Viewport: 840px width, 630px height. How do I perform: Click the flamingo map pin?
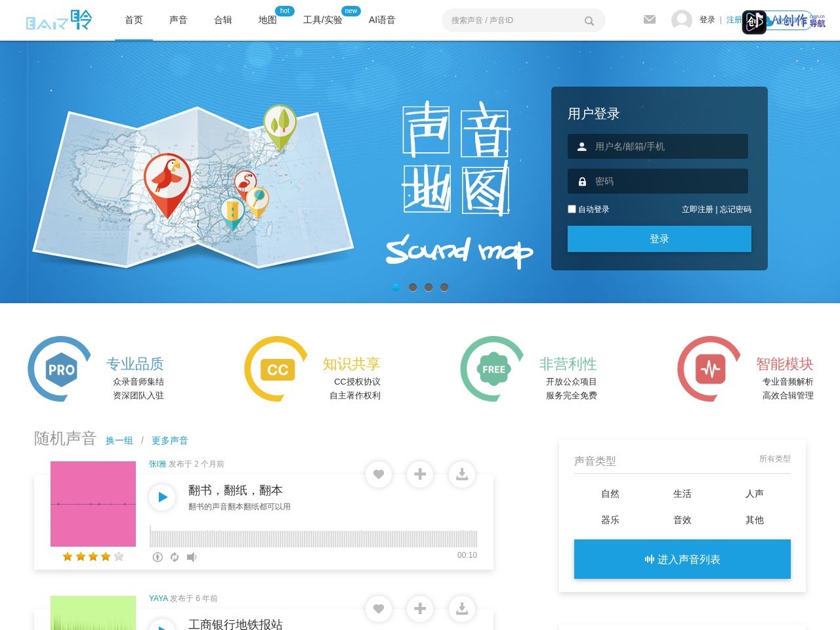(245, 185)
